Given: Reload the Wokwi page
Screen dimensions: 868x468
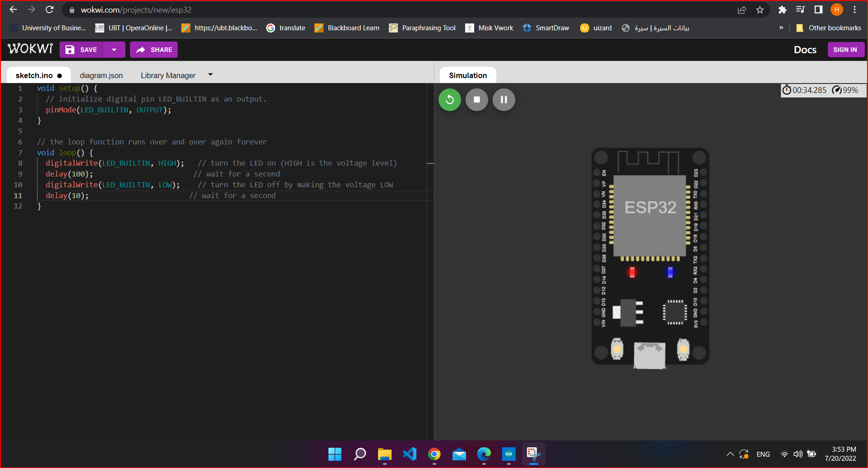Looking at the screenshot, I should (50, 9).
